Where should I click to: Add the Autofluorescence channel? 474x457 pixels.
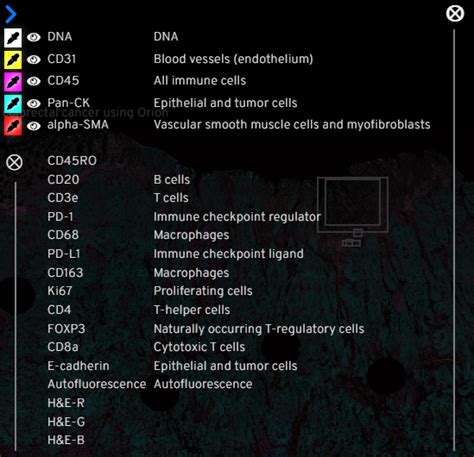click(97, 384)
